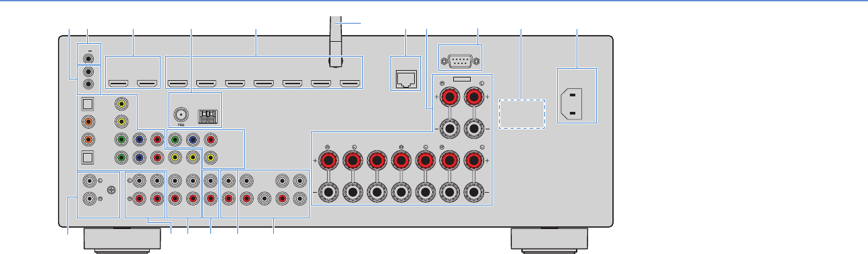The width and height of the screenshot is (868, 254).
Task: Select the top optical digital input
Action: 88,104
